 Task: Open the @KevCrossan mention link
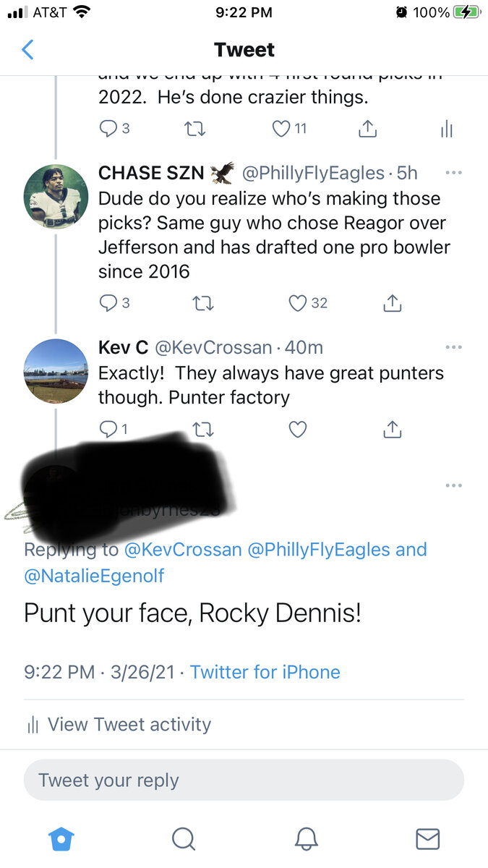point(183,550)
